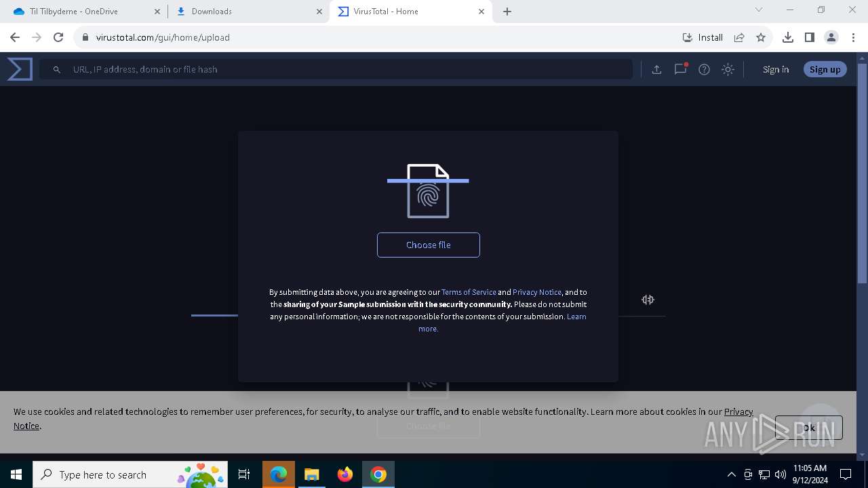Open a new tab with plus button
This screenshot has width=868, height=488.
pos(507,12)
